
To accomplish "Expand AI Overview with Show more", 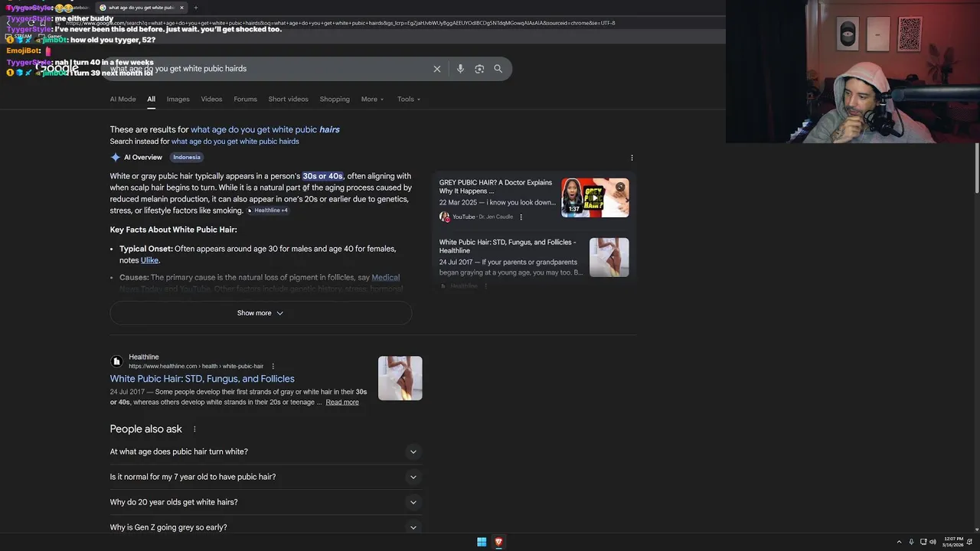I will [260, 313].
